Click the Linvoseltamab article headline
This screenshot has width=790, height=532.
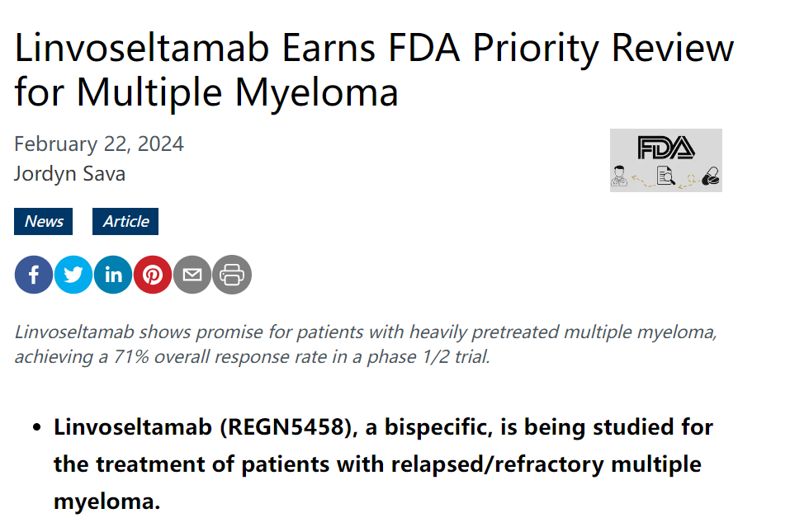(374, 70)
